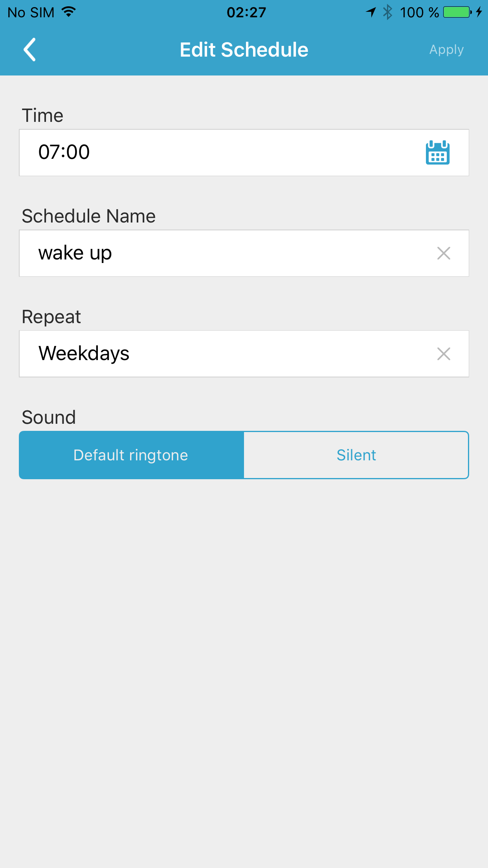The width and height of the screenshot is (488, 868).
Task: Tap the battery indicator icon
Action: 457,12
